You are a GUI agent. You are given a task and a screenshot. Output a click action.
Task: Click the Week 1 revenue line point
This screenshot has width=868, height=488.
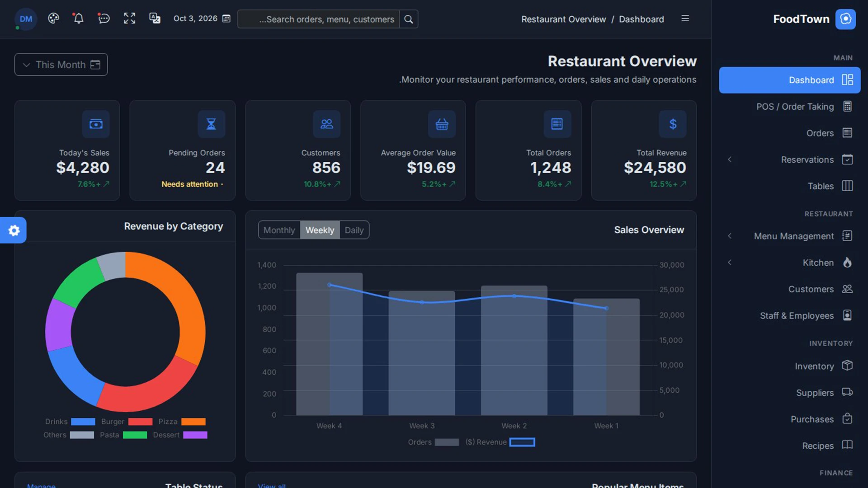tap(606, 308)
